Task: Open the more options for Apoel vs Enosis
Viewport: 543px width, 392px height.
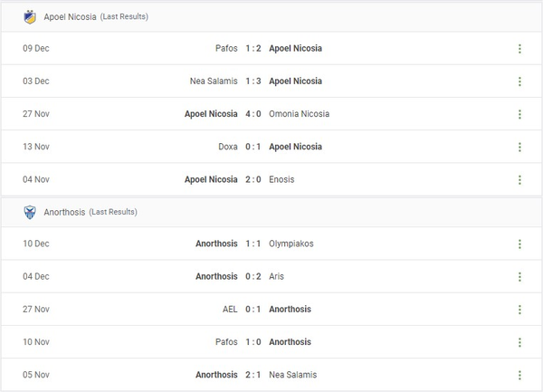Action: click(x=519, y=179)
